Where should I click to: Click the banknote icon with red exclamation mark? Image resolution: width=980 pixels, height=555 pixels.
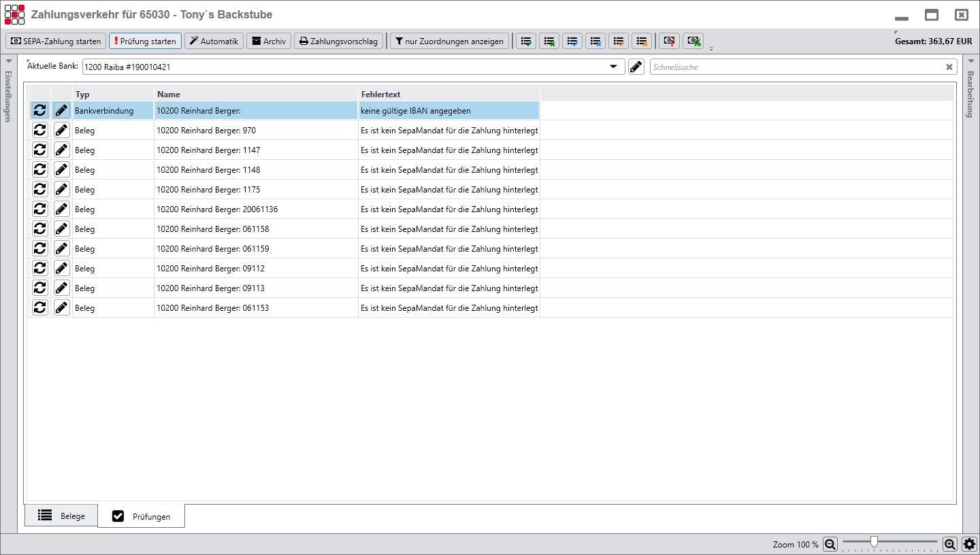pyautogui.click(x=670, y=41)
